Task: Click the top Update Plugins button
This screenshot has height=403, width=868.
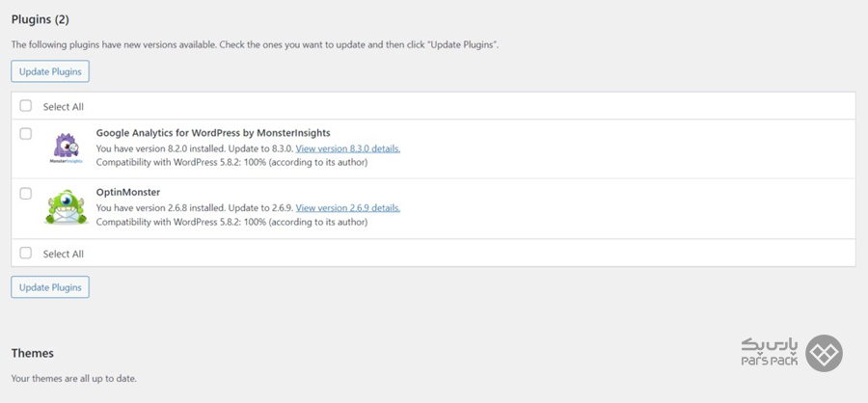Action: 50,71
